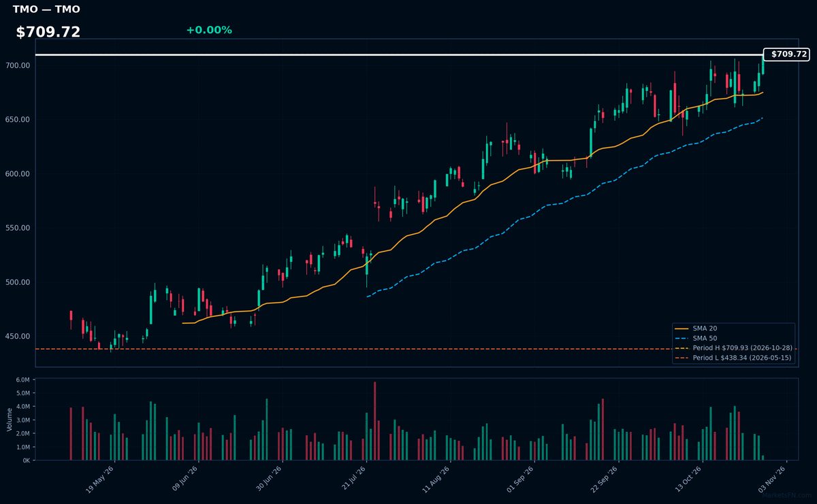
Task: Click the 11 Aug '26 date label
Action: tap(436, 480)
